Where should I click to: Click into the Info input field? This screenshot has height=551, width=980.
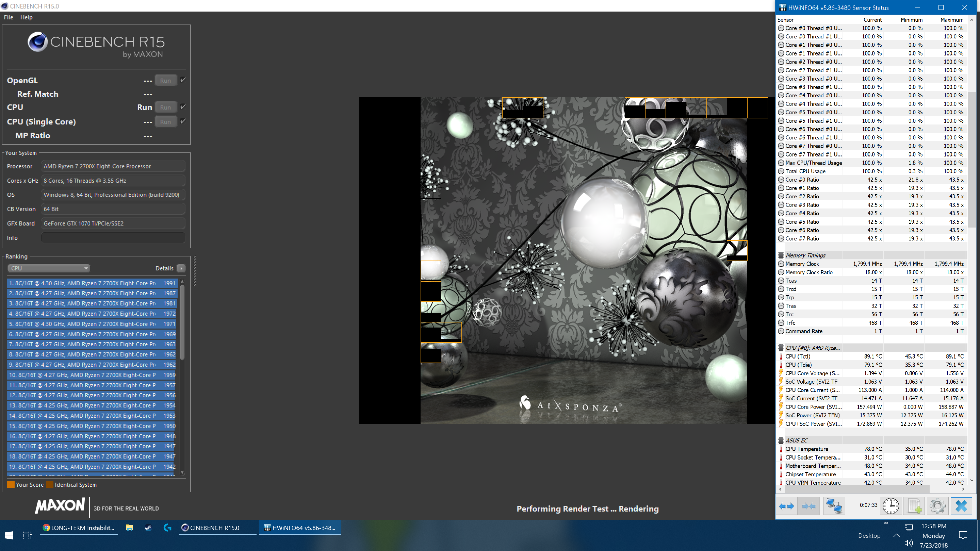click(113, 238)
